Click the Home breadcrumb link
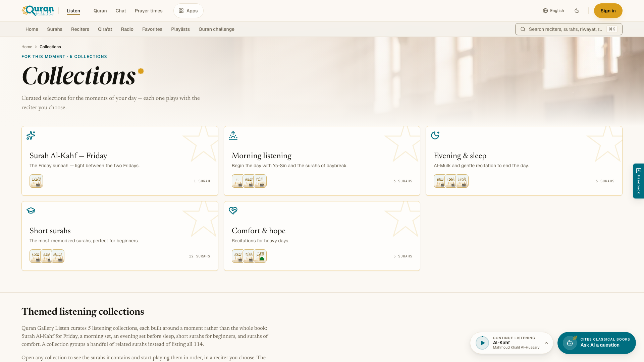This screenshot has width=644, height=362. pos(27,47)
